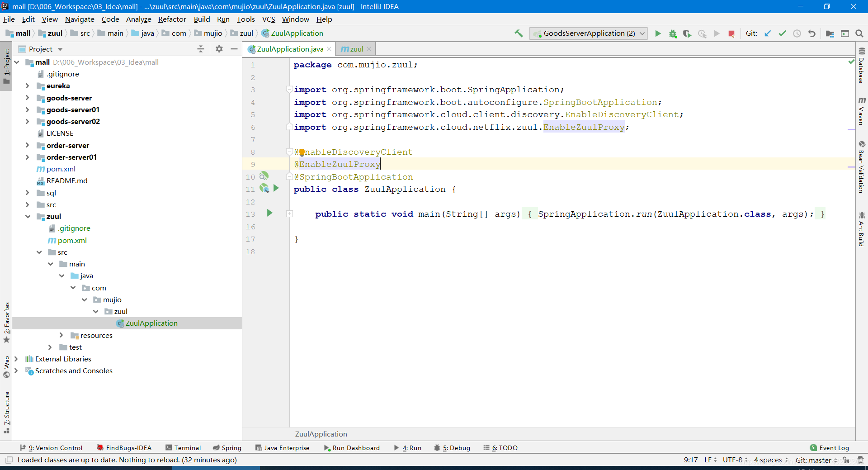868x470 pixels.
Task: Toggle the Web side panel
Action: (x=6, y=367)
